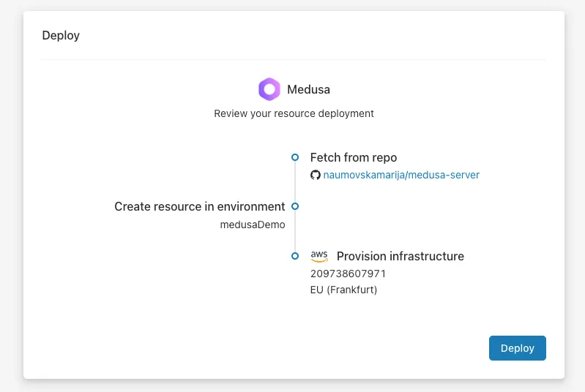Click the purple Medusa hexagon logo
This screenshot has height=392, width=585.
269,89
